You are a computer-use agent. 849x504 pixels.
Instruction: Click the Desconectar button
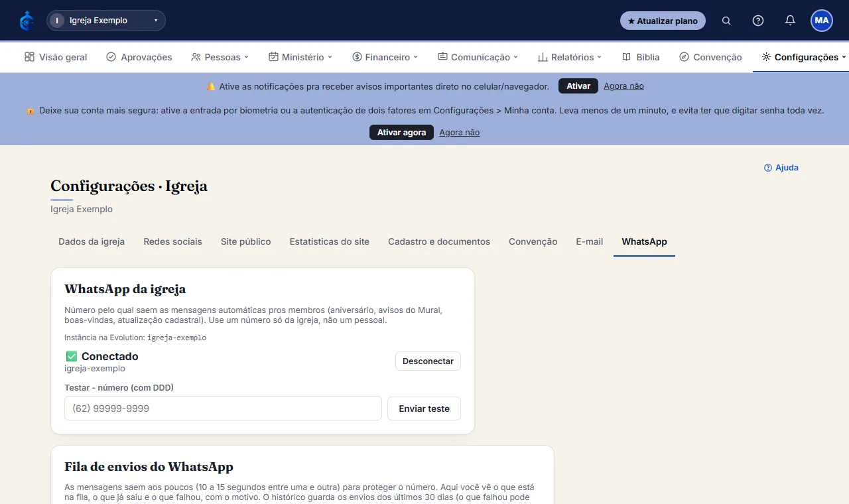[x=428, y=361]
